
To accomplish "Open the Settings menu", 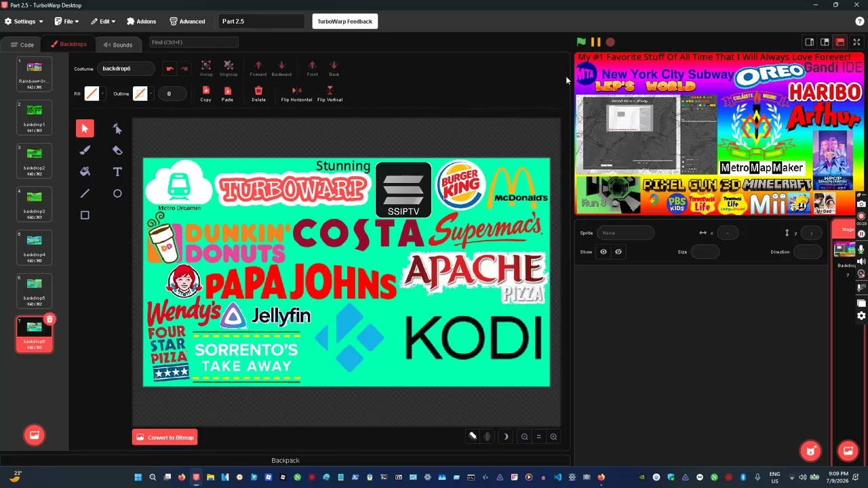I will (x=24, y=21).
